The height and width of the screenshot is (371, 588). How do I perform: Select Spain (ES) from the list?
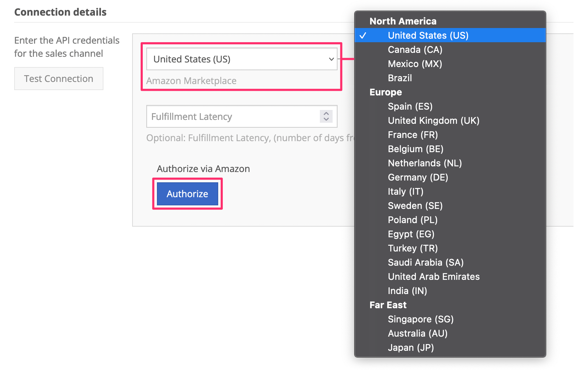tap(450, 106)
